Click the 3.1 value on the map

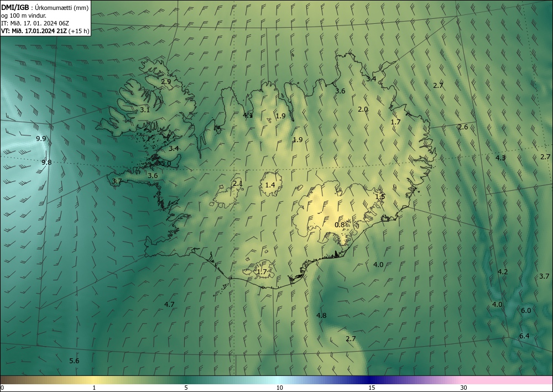click(x=145, y=109)
